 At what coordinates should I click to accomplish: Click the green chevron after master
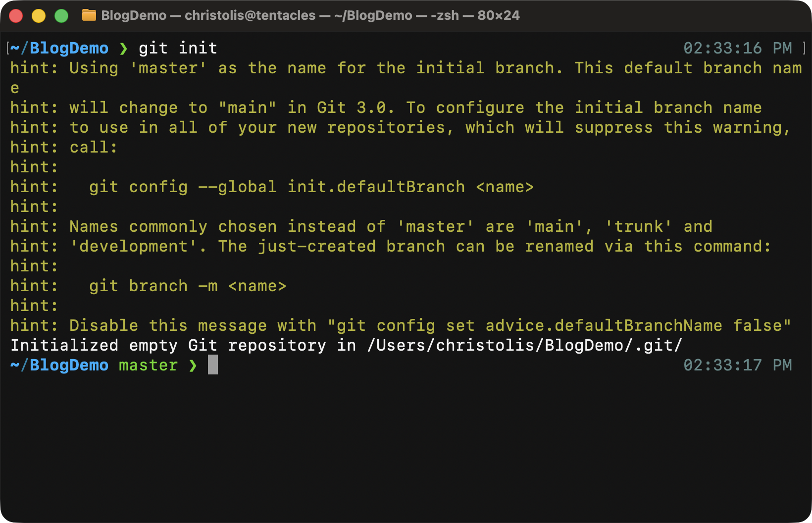pyautogui.click(x=193, y=366)
